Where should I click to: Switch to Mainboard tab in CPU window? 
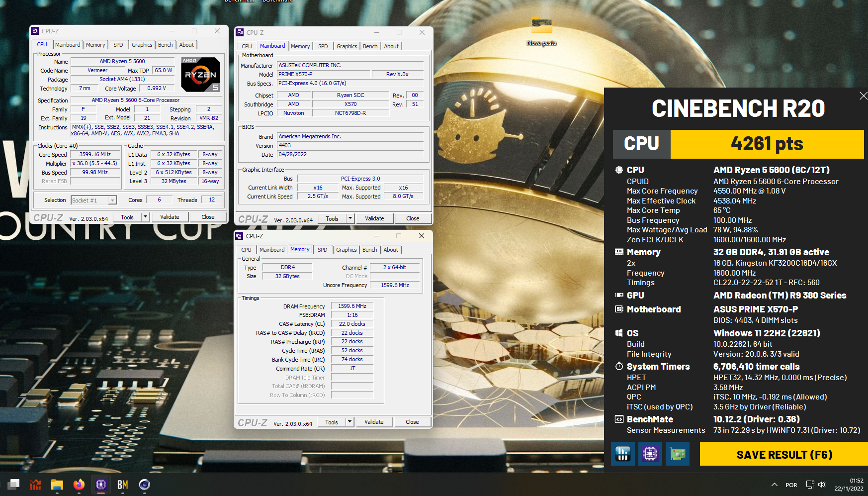click(x=68, y=45)
